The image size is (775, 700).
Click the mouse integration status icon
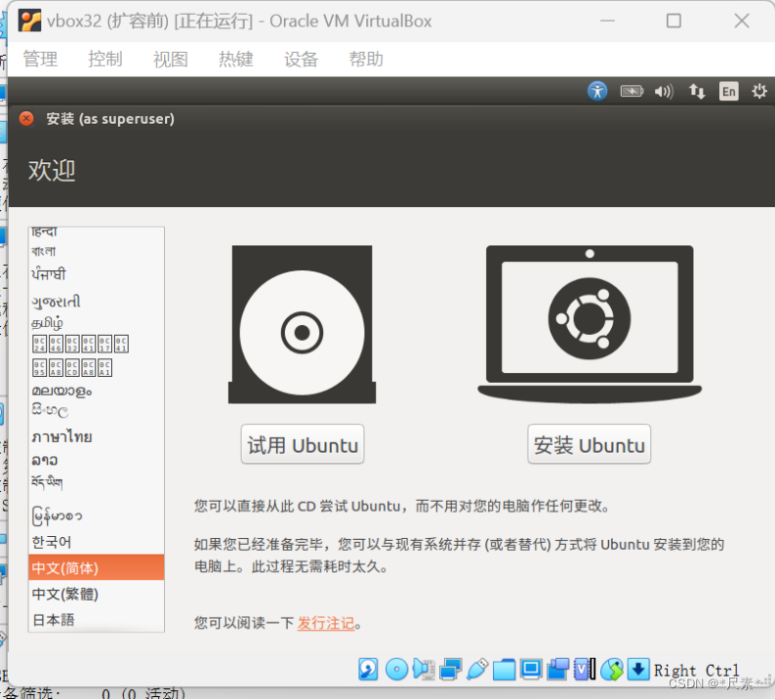612,670
